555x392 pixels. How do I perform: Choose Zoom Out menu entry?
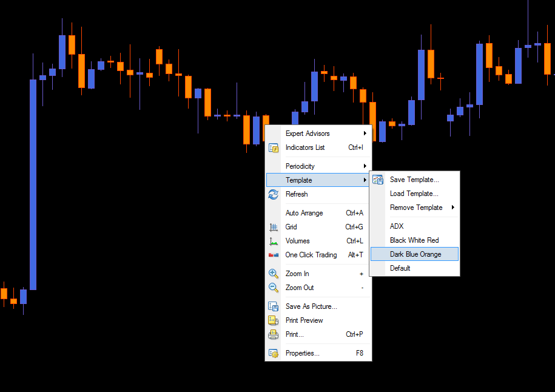318,288
